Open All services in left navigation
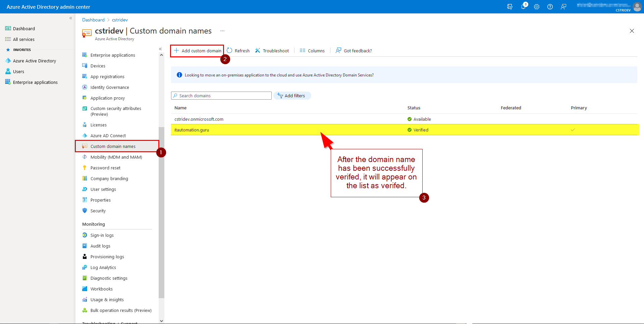The image size is (644, 324). point(24,39)
